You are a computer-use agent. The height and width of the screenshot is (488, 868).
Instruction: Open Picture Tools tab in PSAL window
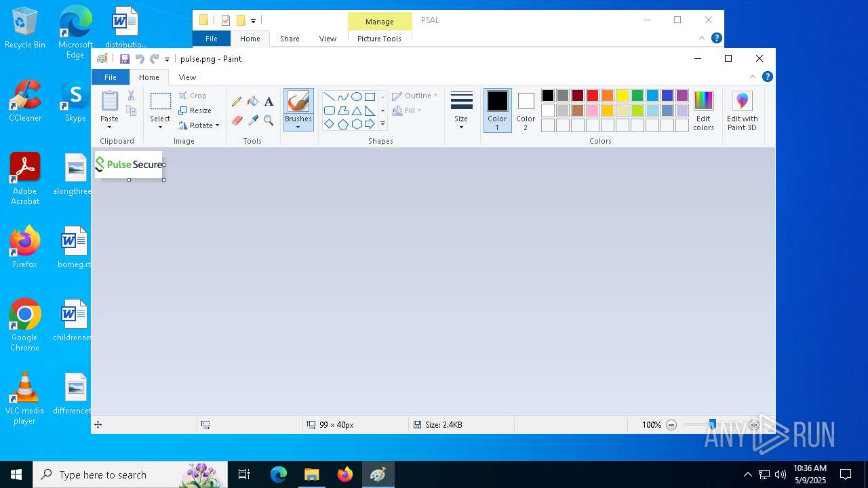379,39
